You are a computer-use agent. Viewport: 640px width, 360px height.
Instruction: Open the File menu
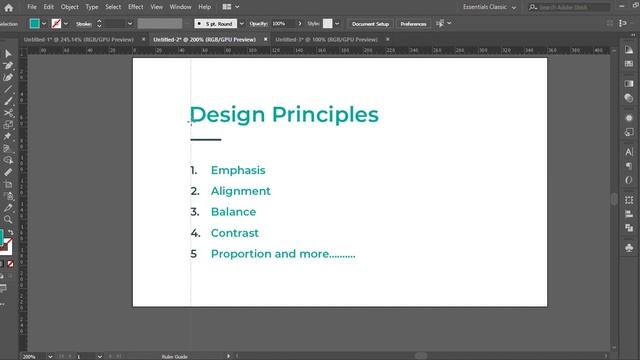(32, 7)
